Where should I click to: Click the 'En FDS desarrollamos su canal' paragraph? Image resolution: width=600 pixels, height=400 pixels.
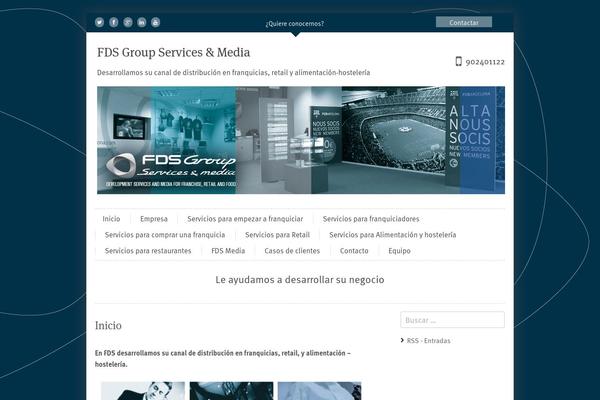[x=223, y=359]
